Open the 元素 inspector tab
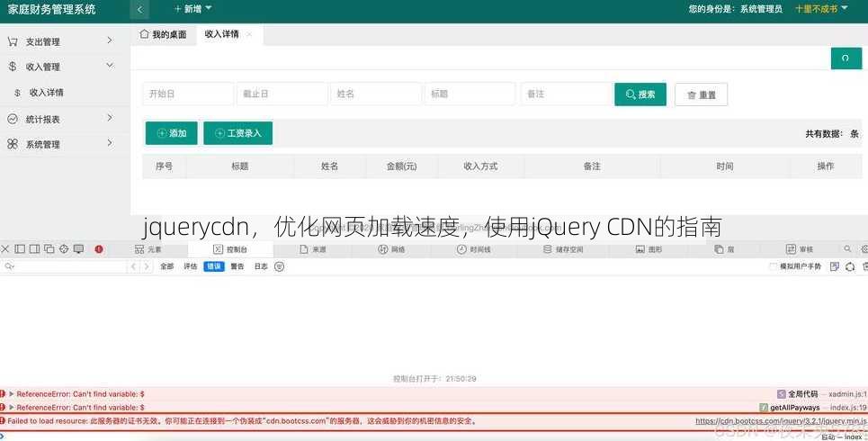The image size is (868, 441). [x=148, y=250]
